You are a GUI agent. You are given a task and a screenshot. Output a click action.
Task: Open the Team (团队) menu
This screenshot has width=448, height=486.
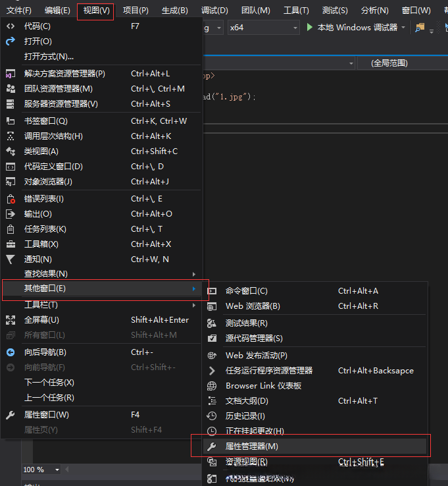click(x=255, y=11)
